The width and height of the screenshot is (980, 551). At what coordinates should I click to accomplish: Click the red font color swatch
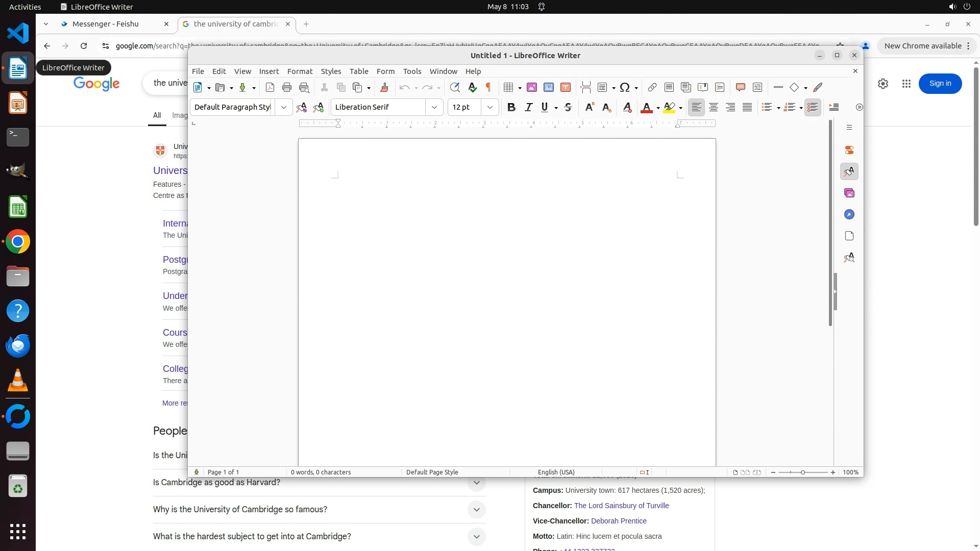(x=646, y=107)
